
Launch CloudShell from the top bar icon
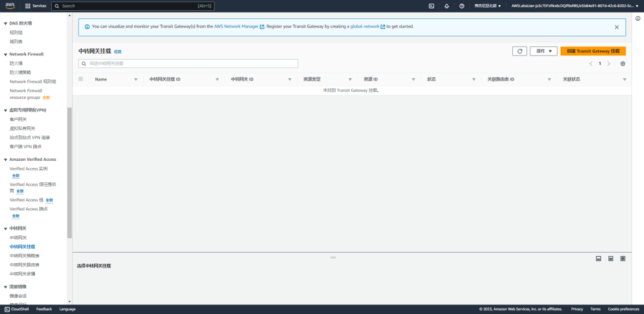tap(431, 6)
